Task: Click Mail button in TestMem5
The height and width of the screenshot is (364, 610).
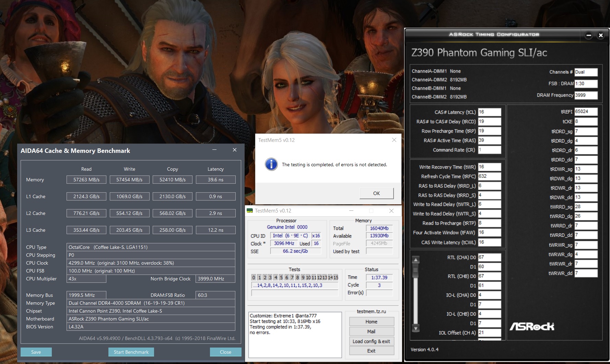Action: click(371, 331)
